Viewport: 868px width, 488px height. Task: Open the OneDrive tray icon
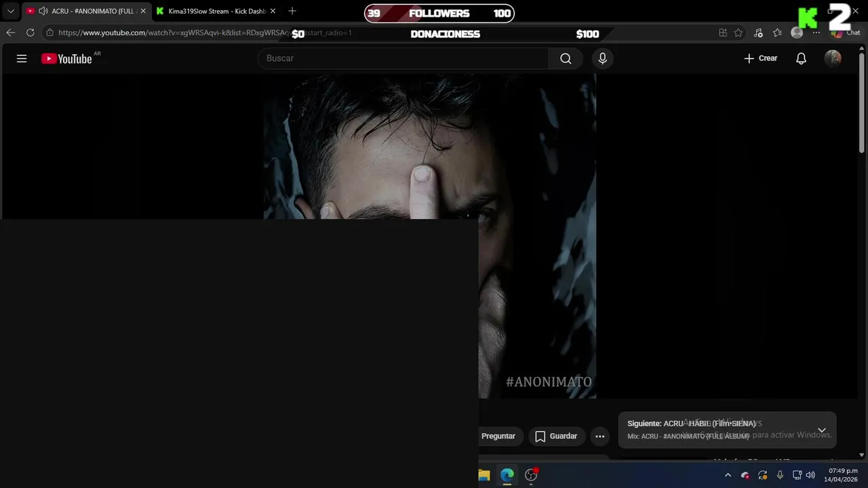coord(745,475)
